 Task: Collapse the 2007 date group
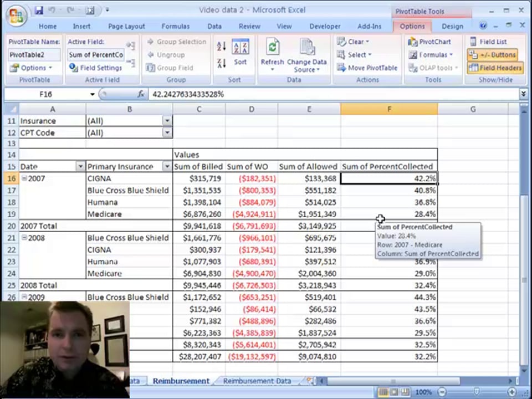tap(24, 178)
